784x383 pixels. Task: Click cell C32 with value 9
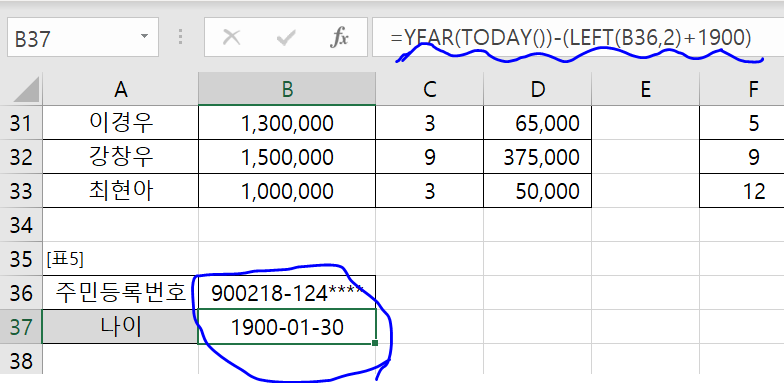(430, 156)
